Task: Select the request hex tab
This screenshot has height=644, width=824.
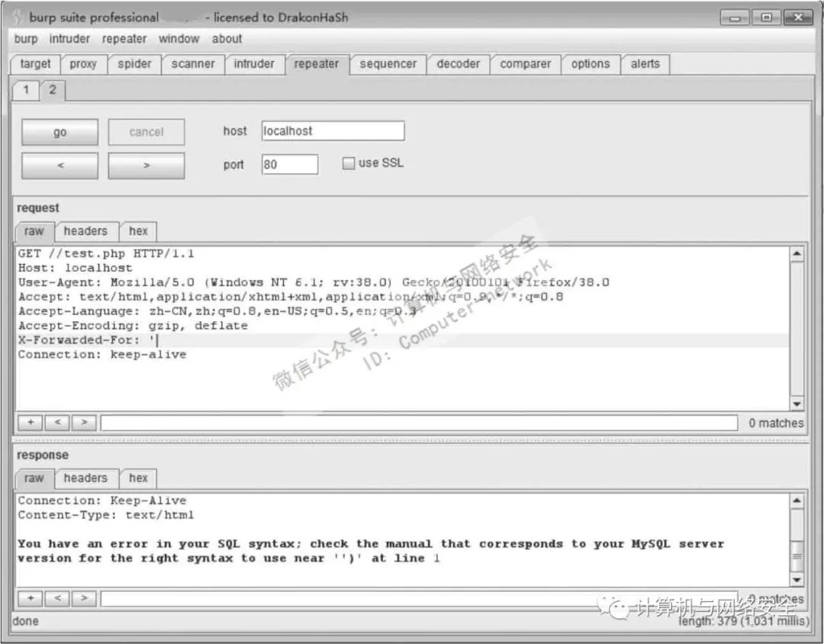Action: tap(138, 231)
